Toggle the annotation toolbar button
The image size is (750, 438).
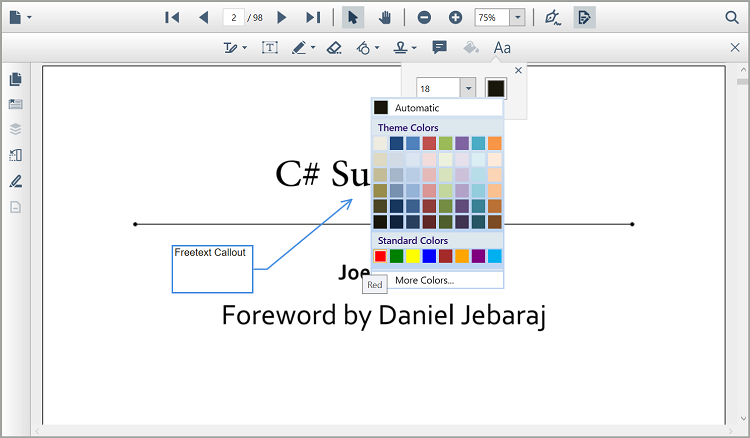(585, 18)
